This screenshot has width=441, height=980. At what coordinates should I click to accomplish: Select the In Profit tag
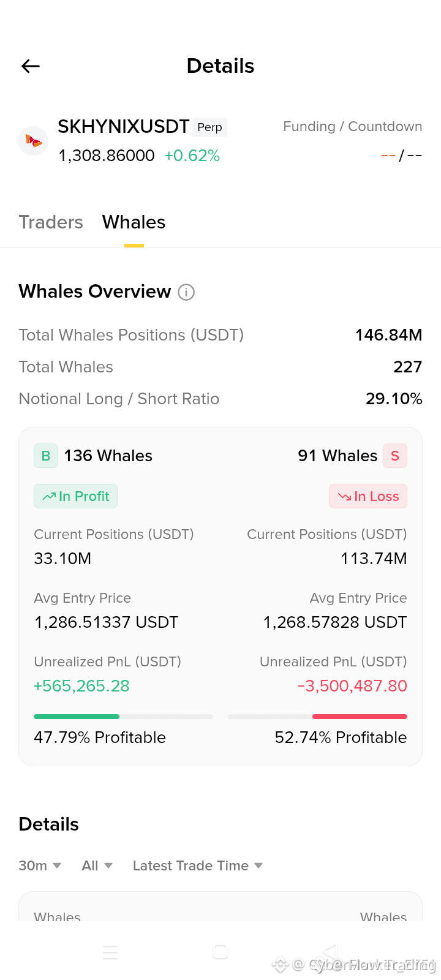click(75, 496)
